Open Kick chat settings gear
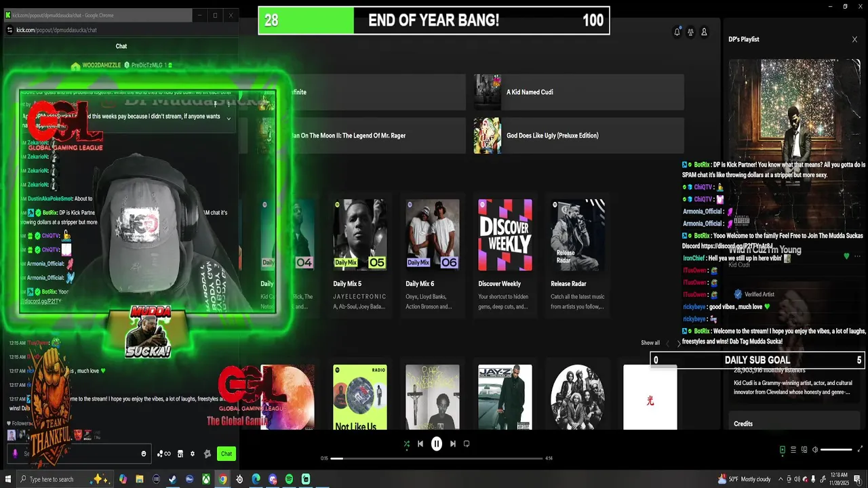Image resolution: width=868 pixels, height=488 pixels. click(193, 453)
